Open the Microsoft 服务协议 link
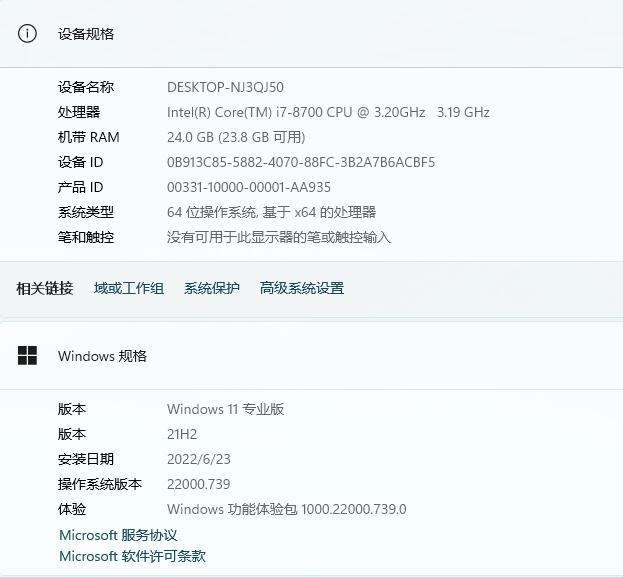 (x=118, y=535)
